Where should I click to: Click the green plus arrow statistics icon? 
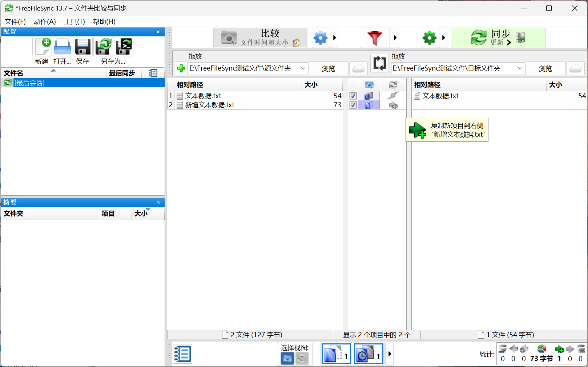(x=560, y=350)
